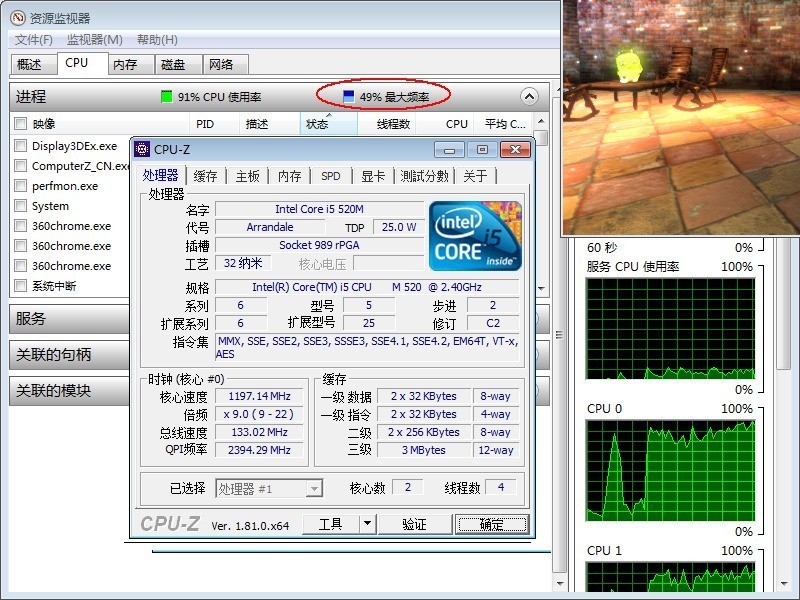Click the 确定 button in CPU-Z

492,524
